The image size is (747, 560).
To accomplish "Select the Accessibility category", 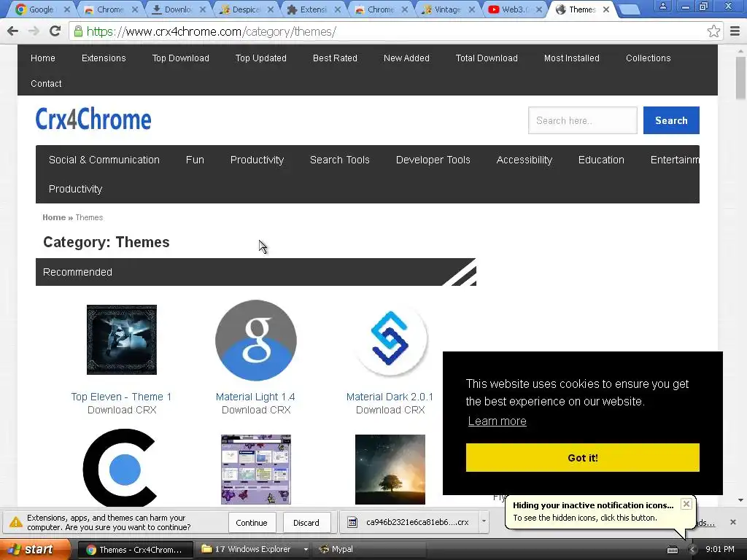I will (x=524, y=160).
